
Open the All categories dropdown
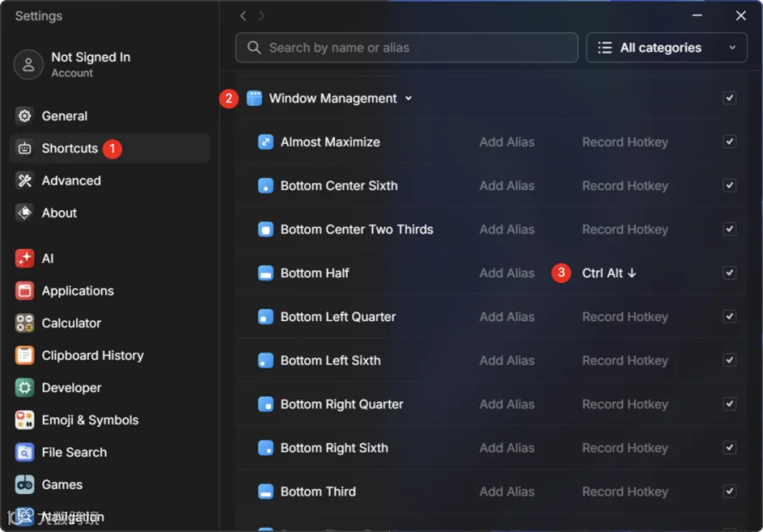coord(666,47)
